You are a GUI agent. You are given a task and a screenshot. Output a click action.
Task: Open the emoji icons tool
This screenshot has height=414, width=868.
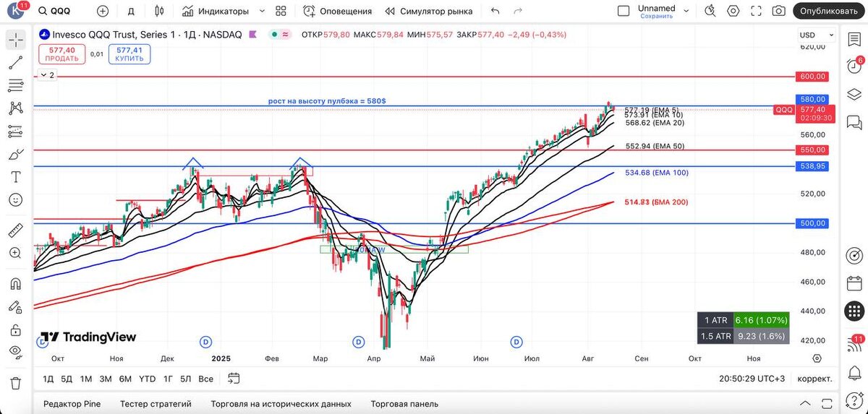click(16, 200)
